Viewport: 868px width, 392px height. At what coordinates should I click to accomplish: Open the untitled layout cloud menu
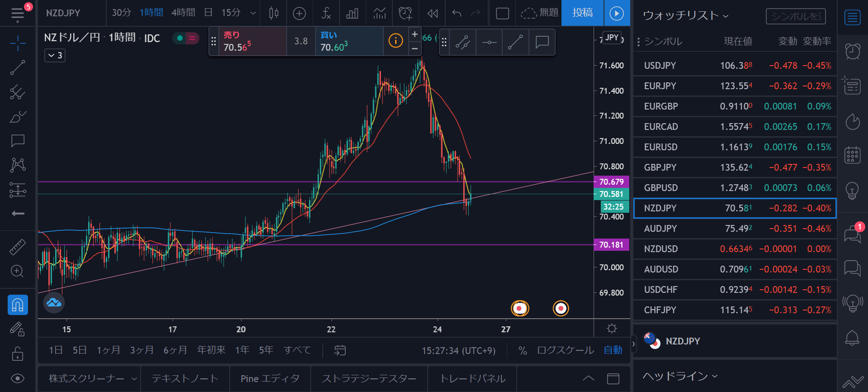(539, 13)
